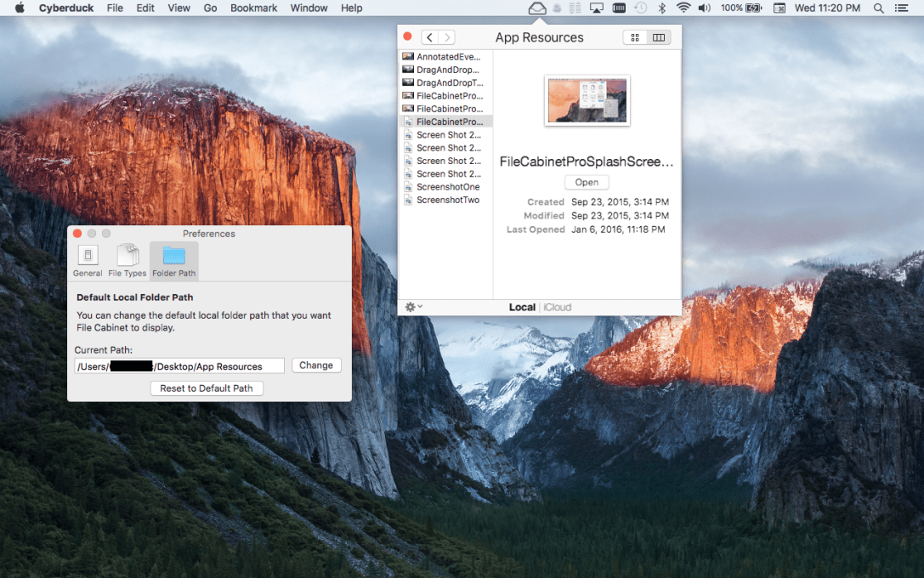
Task: Click the memory chip status icon in menu bar
Action: (619, 8)
